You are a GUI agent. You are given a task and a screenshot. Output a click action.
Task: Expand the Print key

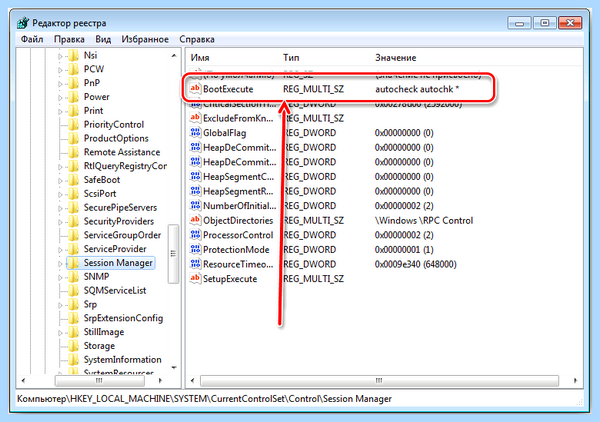[60, 111]
